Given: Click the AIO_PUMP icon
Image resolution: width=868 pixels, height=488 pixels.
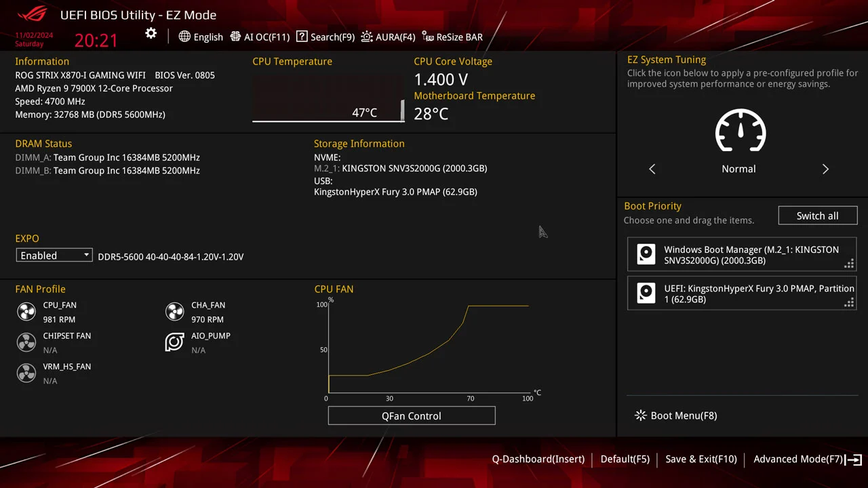Looking at the screenshot, I should point(174,342).
